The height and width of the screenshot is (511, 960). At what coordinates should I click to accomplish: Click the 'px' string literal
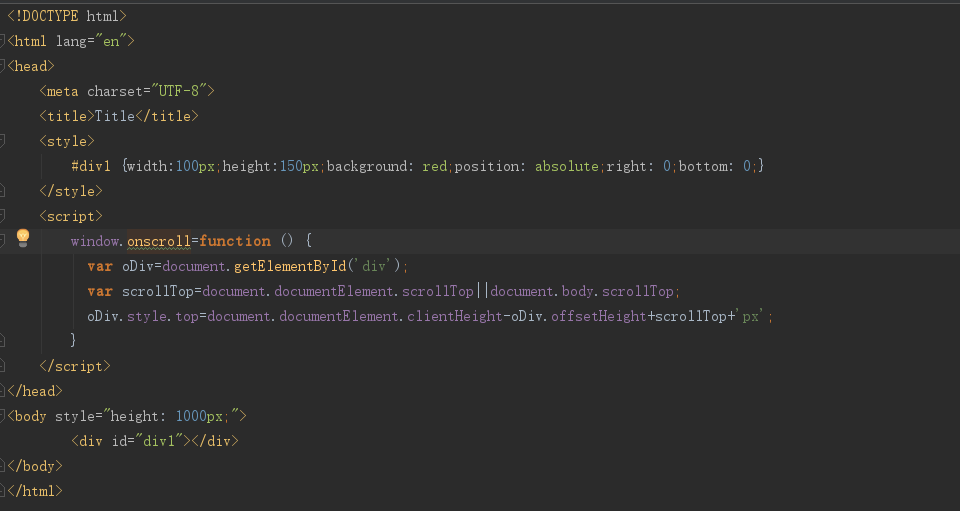click(751, 316)
